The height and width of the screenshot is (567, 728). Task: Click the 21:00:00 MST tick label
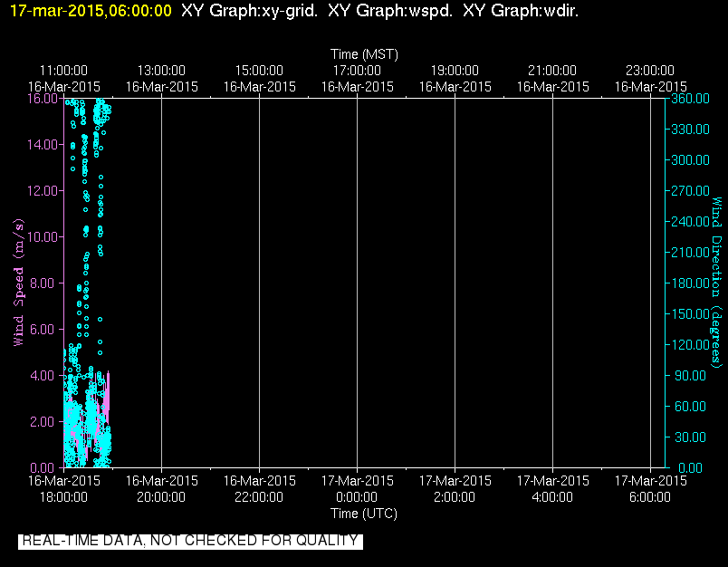552,71
